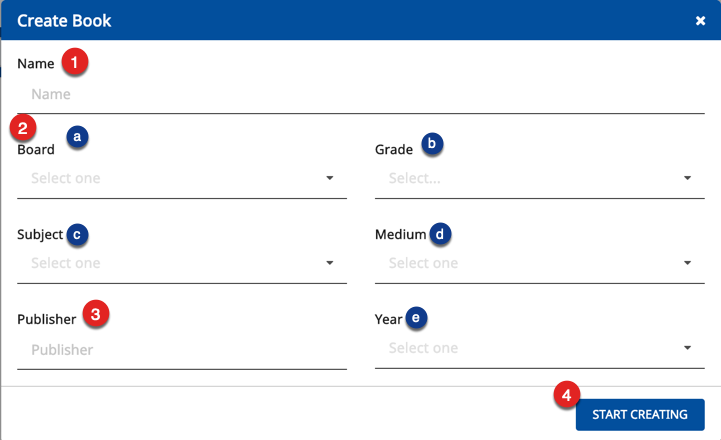Image resolution: width=721 pixels, height=440 pixels.
Task: Click the blue 'b' marker beside Grade
Action: [431, 144]
